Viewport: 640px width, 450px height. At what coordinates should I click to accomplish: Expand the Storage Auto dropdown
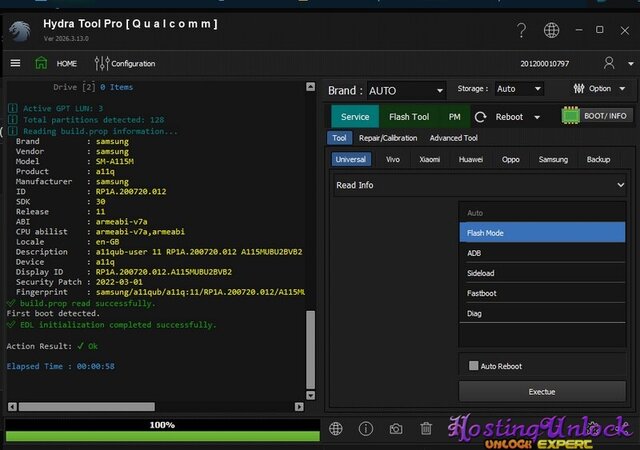click(518, 89)
